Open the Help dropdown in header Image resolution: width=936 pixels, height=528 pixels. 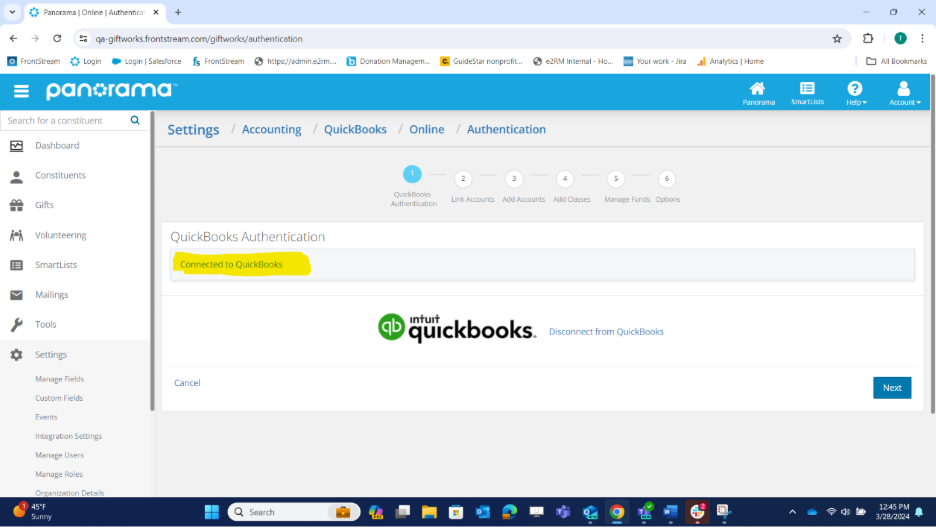(x=855, y=93)
